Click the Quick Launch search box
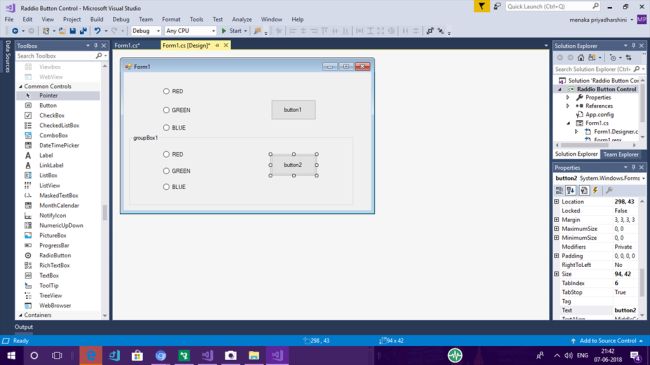 pos(552,6)
